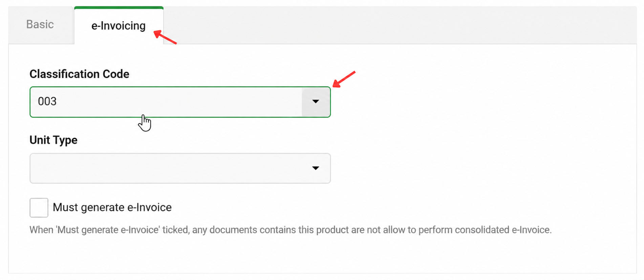Click the black triangle icon in Classification Code

(316, 102)
